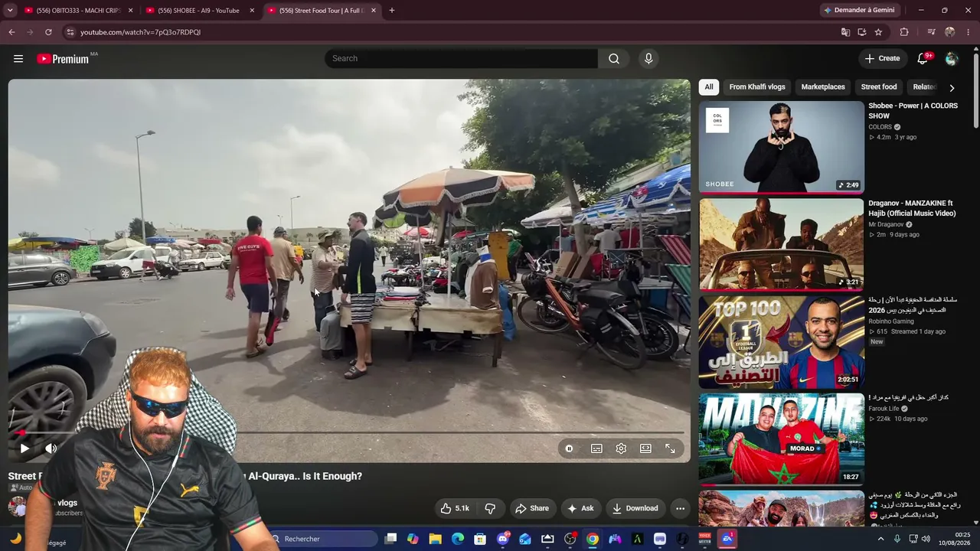
Task: Open the Ask button
Action: pyautogui.click(x=580, y=508)
